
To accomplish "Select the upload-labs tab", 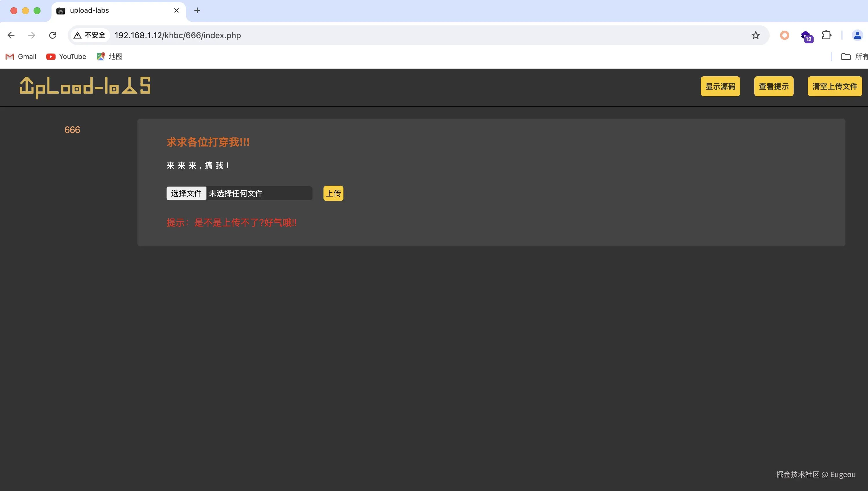I will pos(111,11).
